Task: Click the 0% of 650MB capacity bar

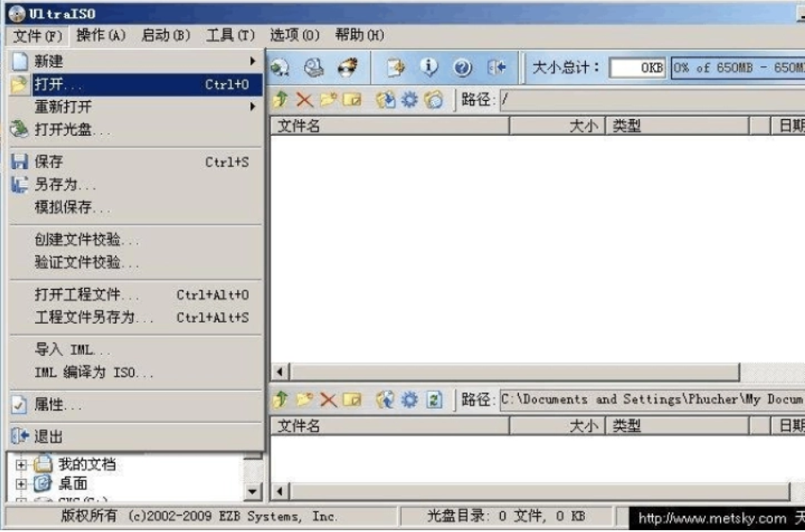Action: tap(738, 67)
